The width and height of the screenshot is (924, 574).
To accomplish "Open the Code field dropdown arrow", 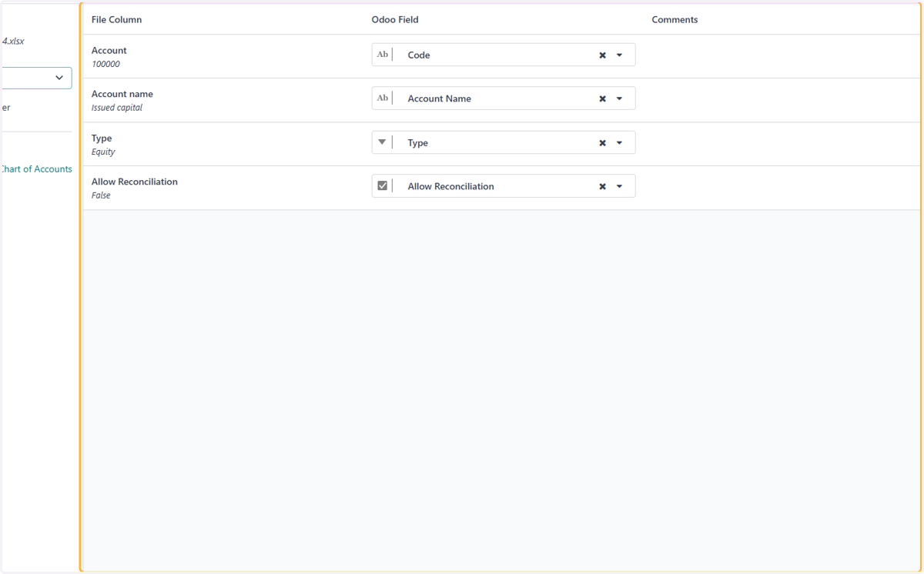I will 619,55.
